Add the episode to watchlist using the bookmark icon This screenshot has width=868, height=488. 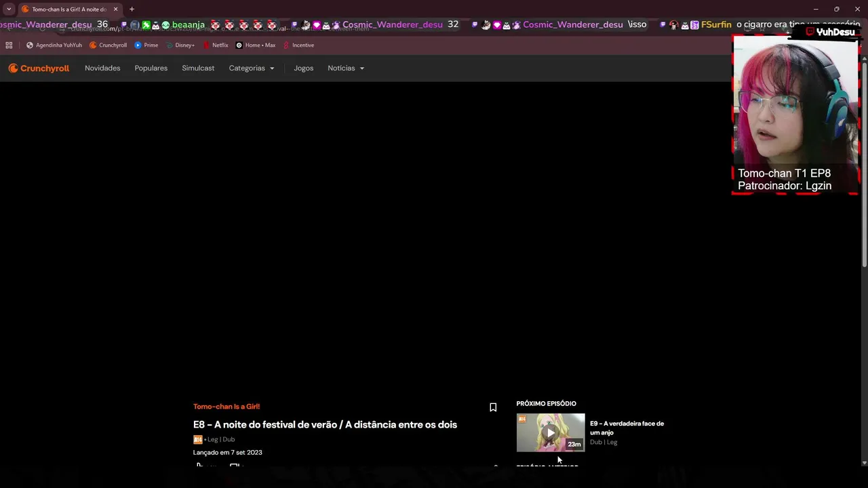pos(493,407)
